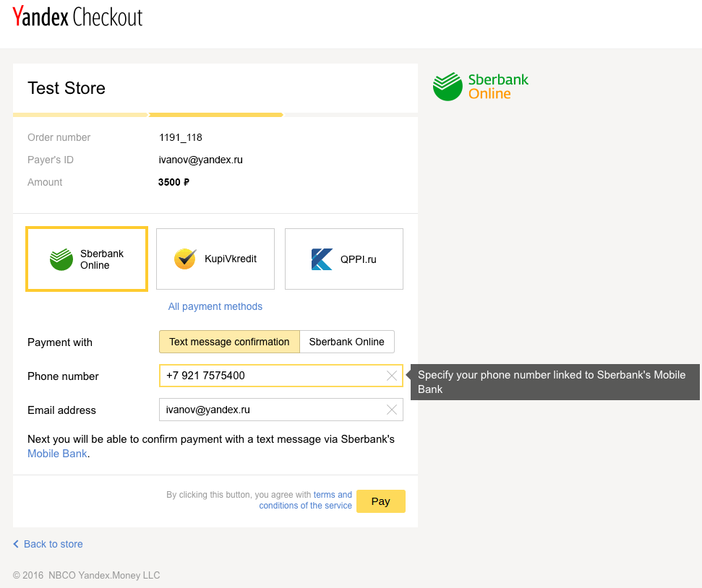Click the Payer's ID value ivanov@yandex.ru
This screenshot has height=588, width=702.
(x=200, y=160)
